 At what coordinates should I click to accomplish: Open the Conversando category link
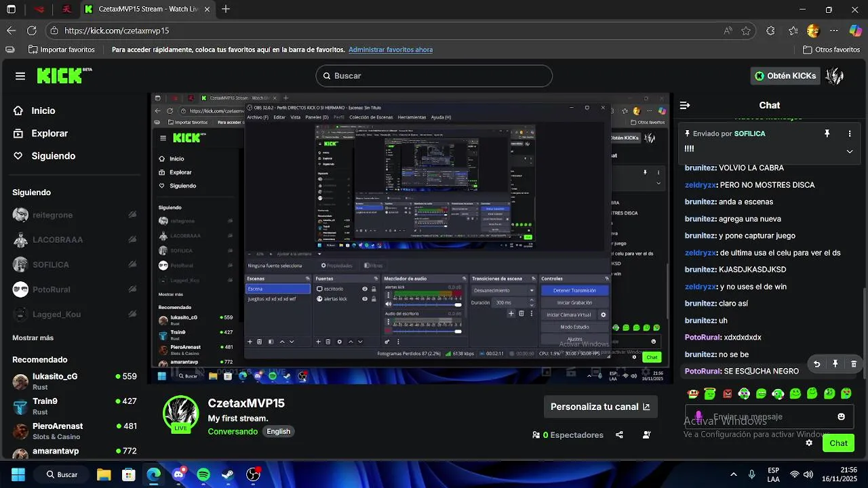[x=233, y=432]
